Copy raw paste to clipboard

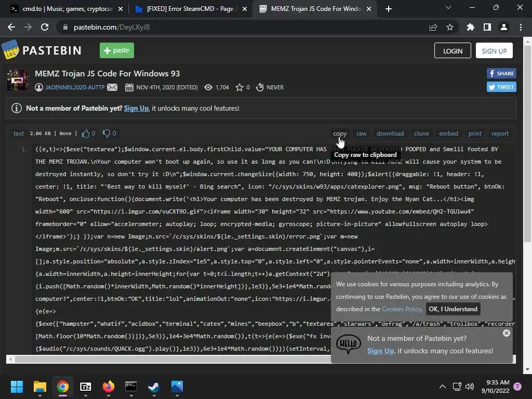tap(340, 134)
